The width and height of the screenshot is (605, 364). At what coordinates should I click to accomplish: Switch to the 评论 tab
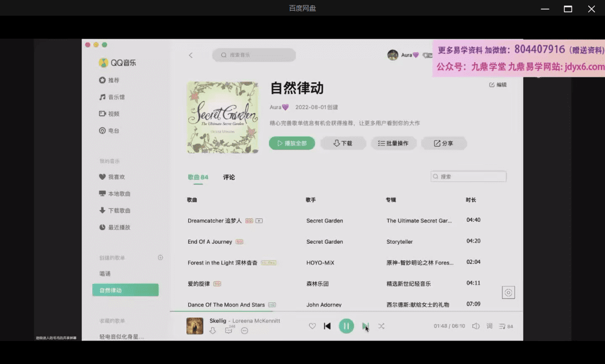229,178
